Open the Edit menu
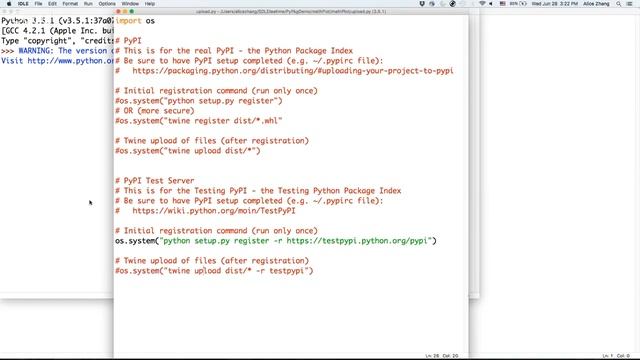 tap(52, 4)
